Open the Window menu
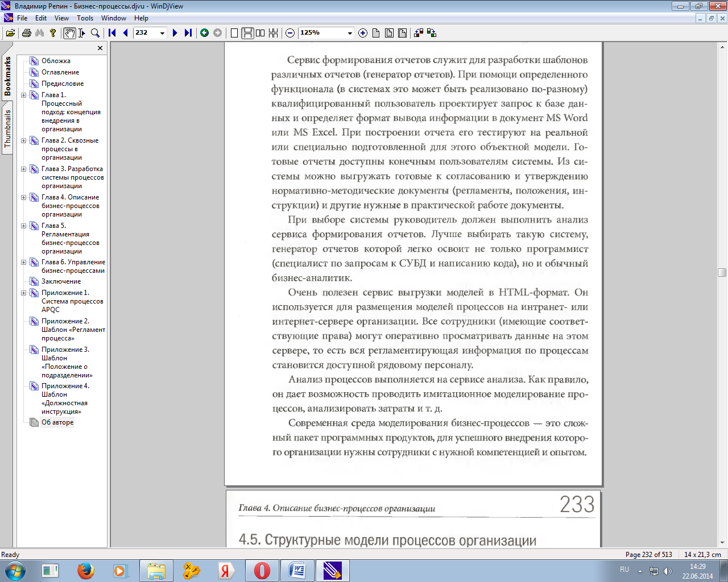Viewport: 728px width, 582px height. tap(114, 18)
